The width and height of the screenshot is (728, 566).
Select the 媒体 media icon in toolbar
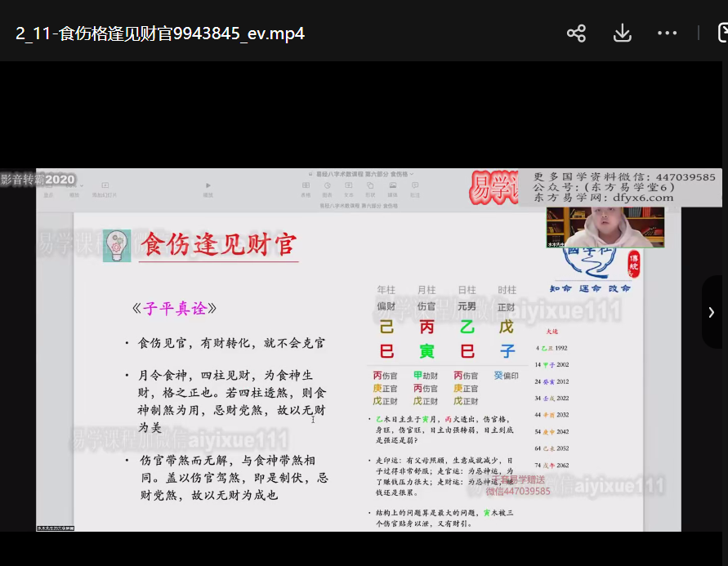pos(392,188)
